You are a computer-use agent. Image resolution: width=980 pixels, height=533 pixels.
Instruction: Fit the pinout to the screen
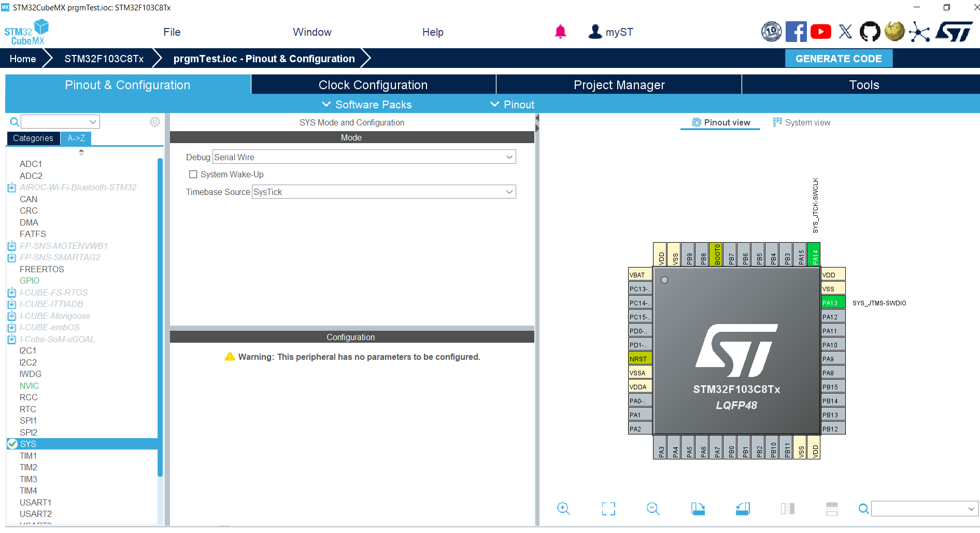click(x=608, y=509)
